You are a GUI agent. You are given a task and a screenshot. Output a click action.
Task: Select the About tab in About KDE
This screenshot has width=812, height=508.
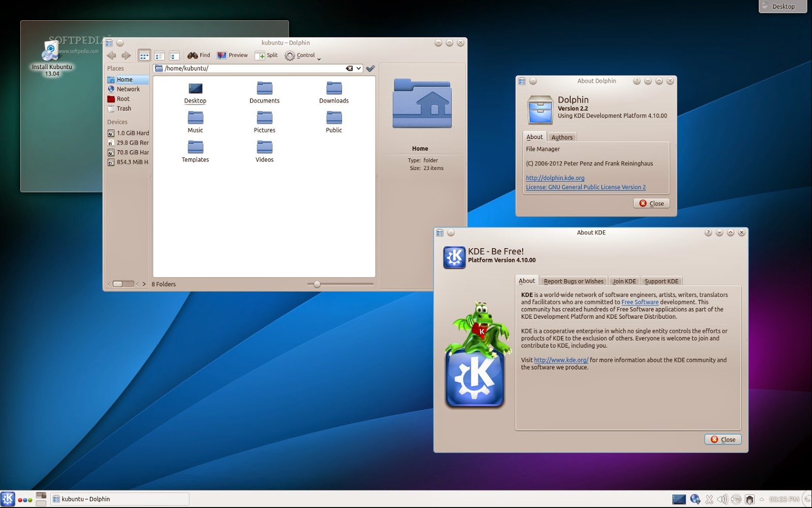tap(527, 281)
